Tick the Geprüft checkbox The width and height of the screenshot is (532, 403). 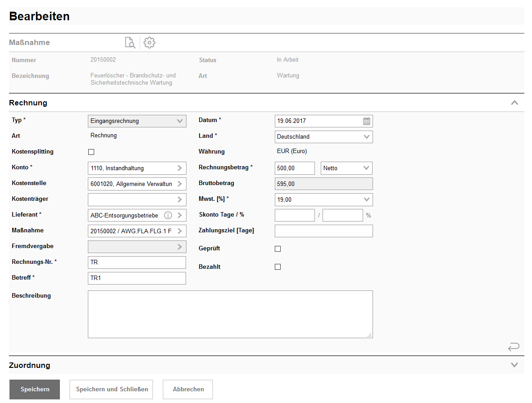coord(277,249)
